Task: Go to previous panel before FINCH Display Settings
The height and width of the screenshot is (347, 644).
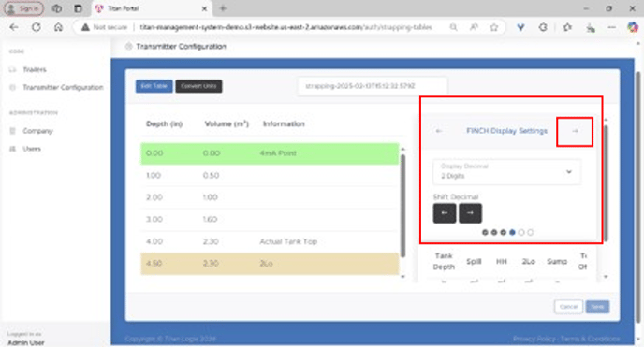Action: pos(439,131)
